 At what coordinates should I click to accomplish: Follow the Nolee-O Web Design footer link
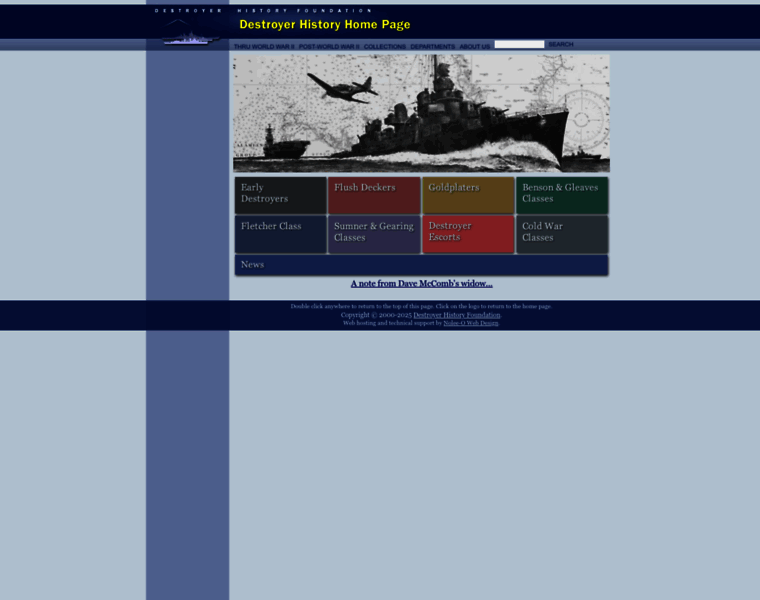[x=471, y=323]
